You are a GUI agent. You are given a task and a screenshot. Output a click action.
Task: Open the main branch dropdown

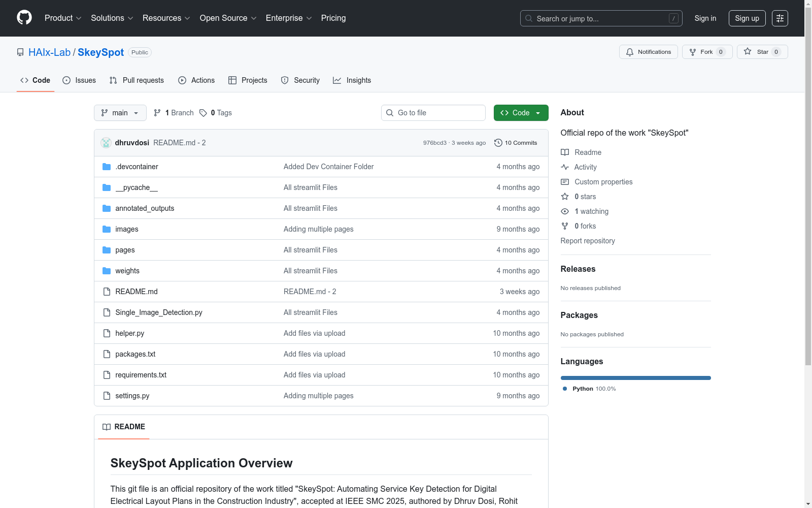[x=120, y=113]
